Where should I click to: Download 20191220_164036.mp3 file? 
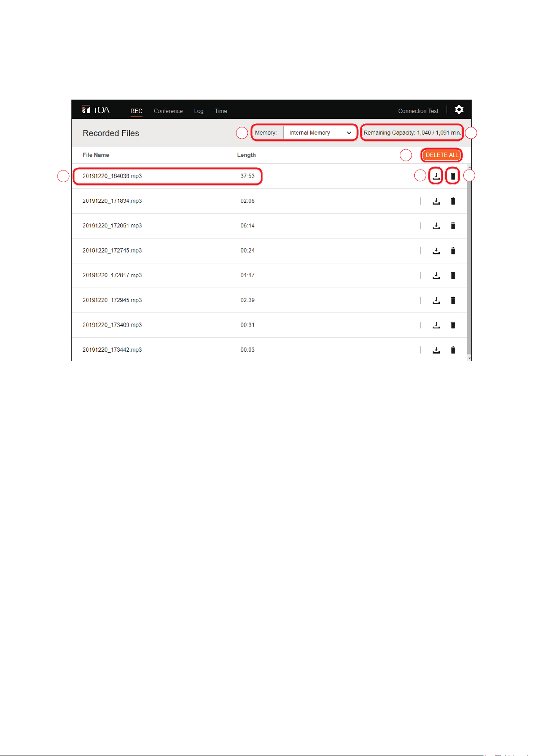pyautogui.click(x=436, y=176)
